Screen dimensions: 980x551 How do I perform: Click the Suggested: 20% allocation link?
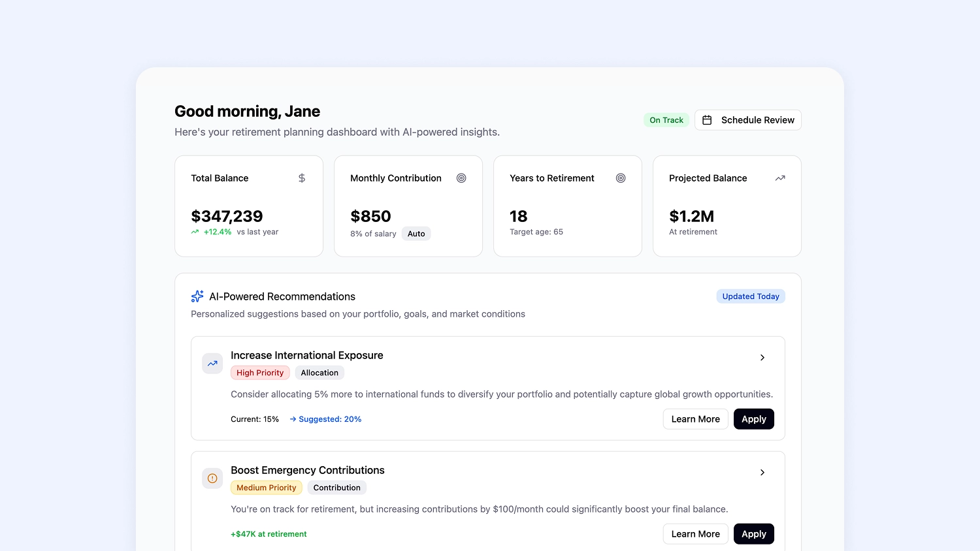[325, 419]
